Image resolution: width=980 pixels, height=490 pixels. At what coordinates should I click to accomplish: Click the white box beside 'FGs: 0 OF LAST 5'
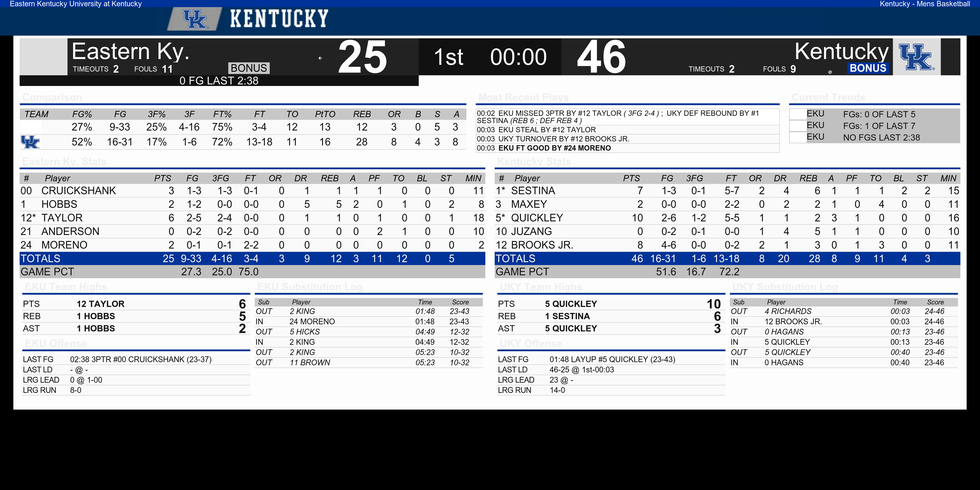(x=798, y=114)
